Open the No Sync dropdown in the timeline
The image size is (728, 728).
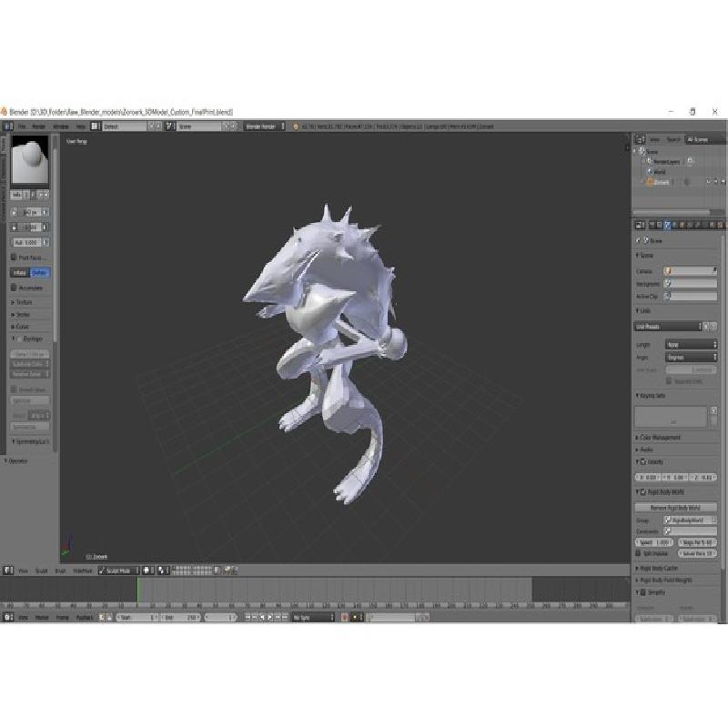pos(313,618)
